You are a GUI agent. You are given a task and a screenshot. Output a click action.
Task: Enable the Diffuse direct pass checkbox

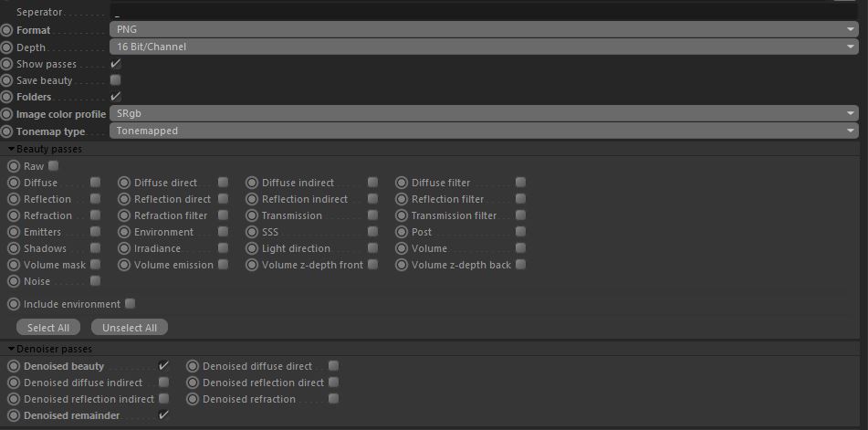click(x=223, y=183)
